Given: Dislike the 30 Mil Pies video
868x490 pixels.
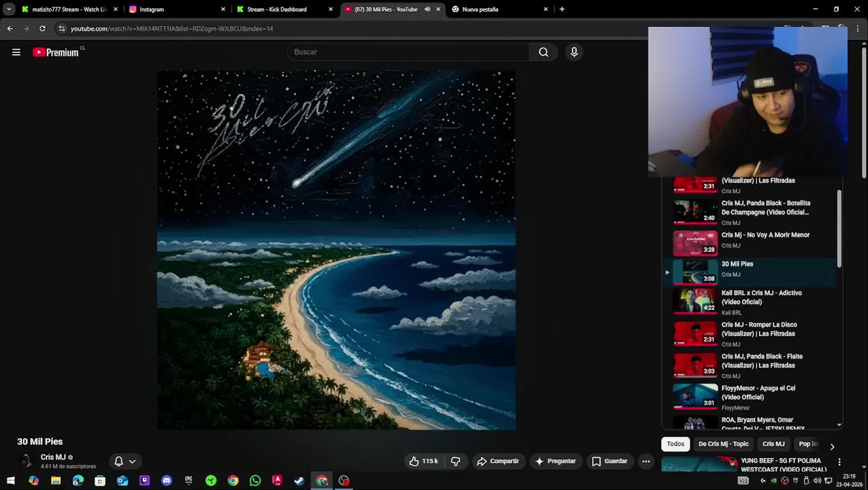Looking at the screenshot, I should tap(455, 461).
